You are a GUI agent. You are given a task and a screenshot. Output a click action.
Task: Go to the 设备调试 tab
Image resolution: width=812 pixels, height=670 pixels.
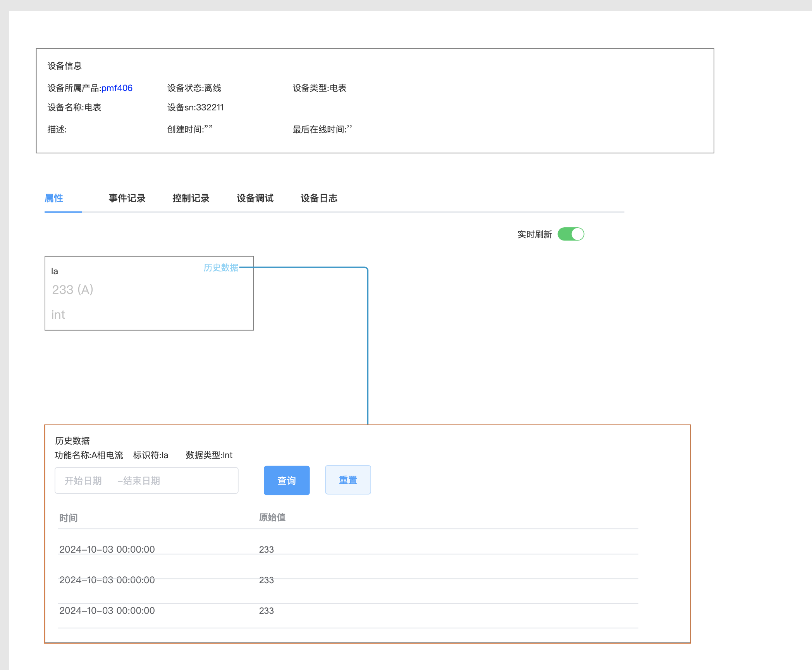[255, 198]
